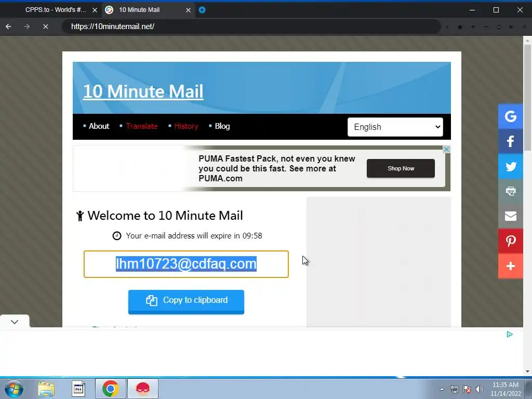Click the browser forward arrow
Screen dimensions: 532x399
coord(27,26)
